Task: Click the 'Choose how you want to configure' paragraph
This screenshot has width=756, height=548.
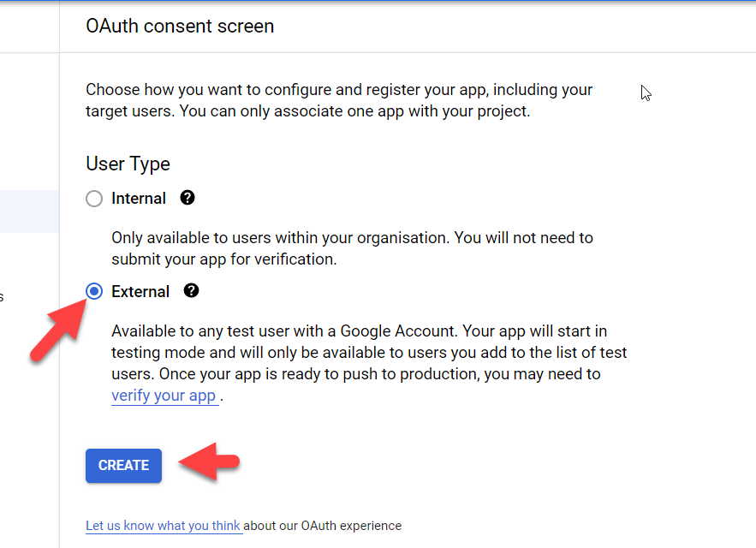Action: [338, 100]
